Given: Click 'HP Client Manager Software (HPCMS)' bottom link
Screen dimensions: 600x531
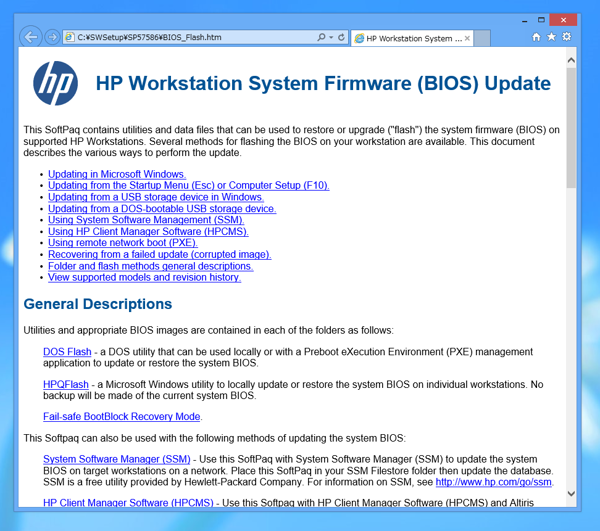Looking at the screenshot, I should click(x=128, y=502).
